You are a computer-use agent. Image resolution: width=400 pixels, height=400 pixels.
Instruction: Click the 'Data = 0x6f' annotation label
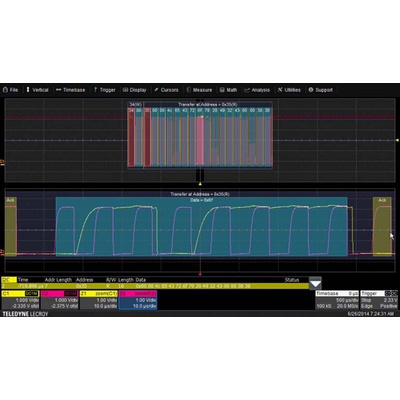[x=201, y=200]
